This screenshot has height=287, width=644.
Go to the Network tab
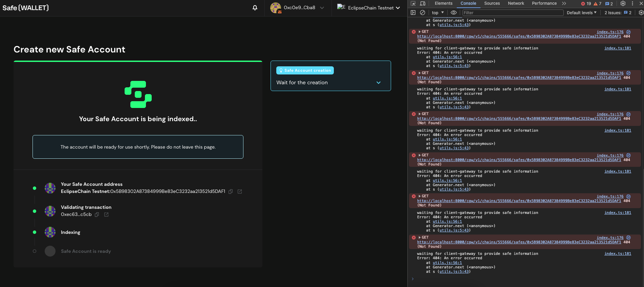(x=516, y=3)
